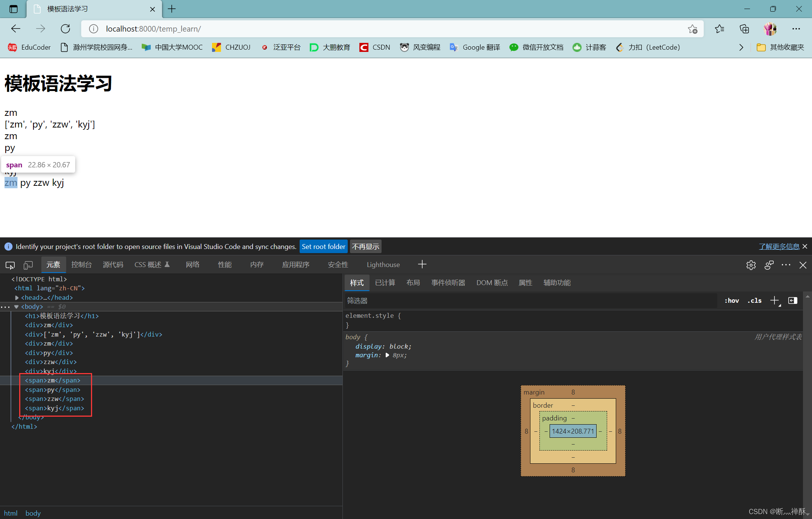
Task: Add a new DevTools tool tab
Action: (422, 264)
